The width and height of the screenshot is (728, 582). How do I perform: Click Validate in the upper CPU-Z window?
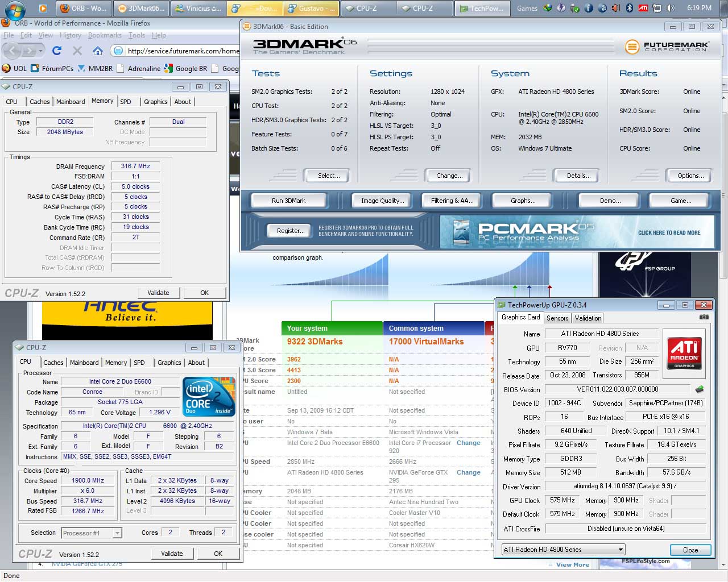coord(158,293)
